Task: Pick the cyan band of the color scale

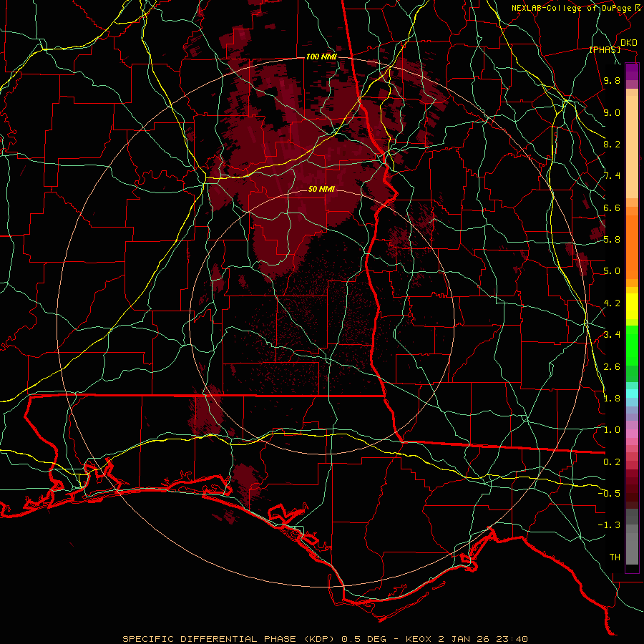Action: (x=632, y=393)
